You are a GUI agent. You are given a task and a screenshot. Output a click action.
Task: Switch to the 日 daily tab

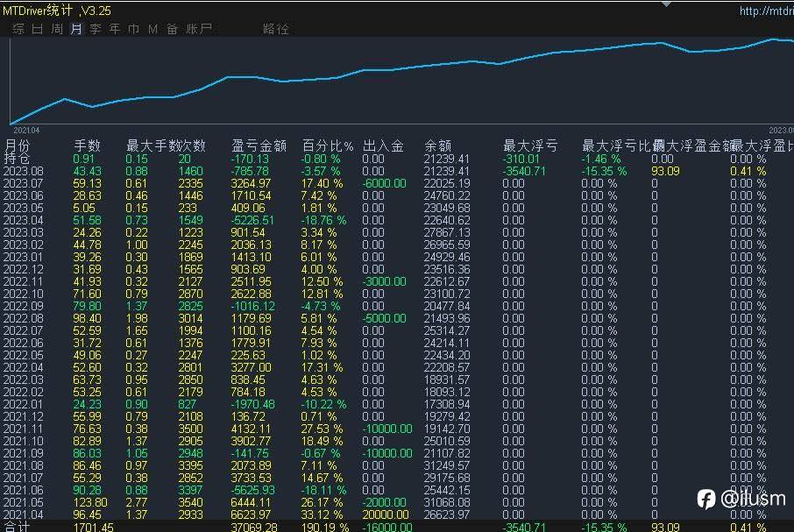tap(38, 29)
